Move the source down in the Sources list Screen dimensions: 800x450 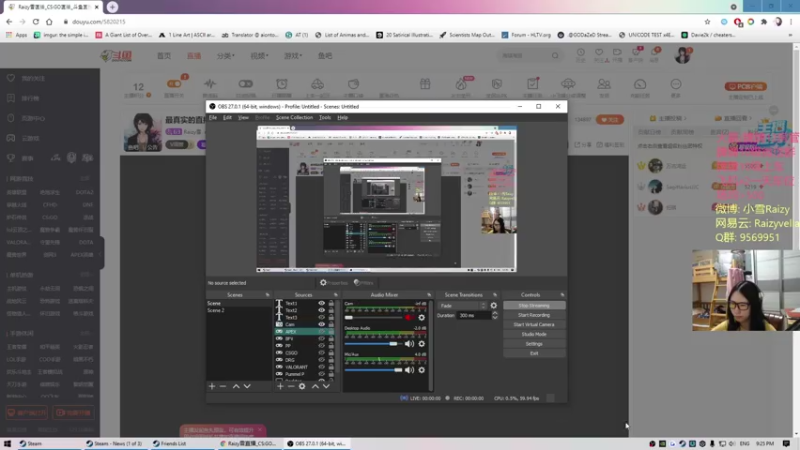[326, 386]
